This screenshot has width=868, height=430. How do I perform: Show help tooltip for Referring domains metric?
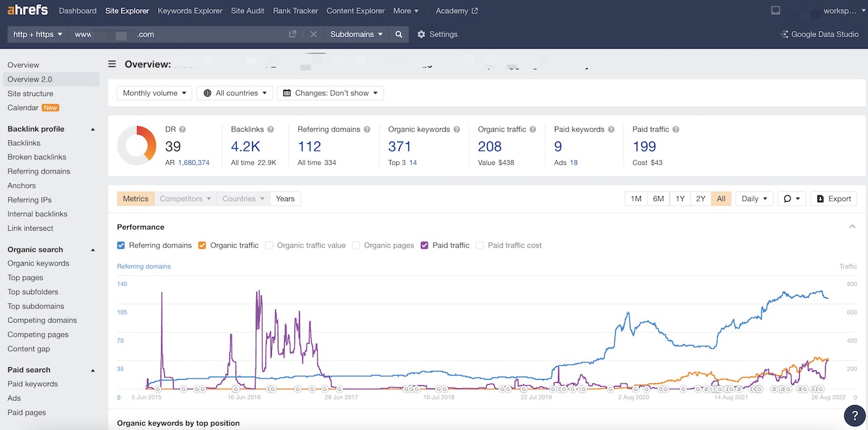click(x=367, y=130)
